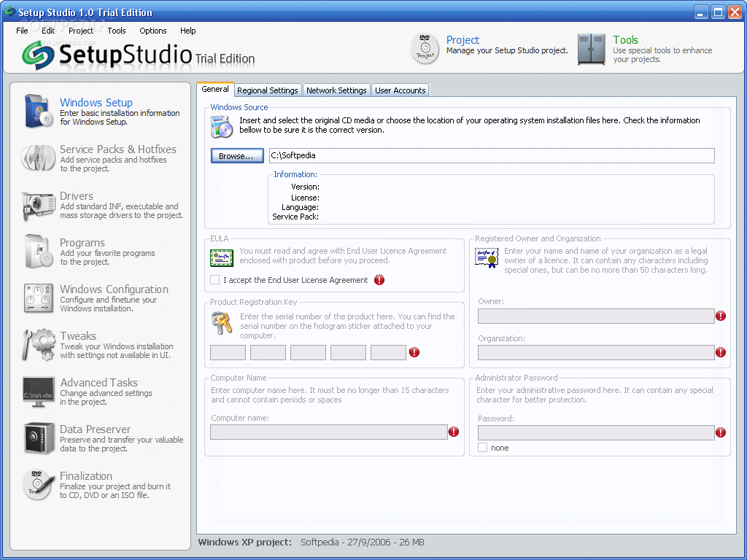The height and width of the screenshot is (560, 747).
Task: Open the Windows Configuration gauges icon
Action: pyautogui.click(x=39, y=298)
